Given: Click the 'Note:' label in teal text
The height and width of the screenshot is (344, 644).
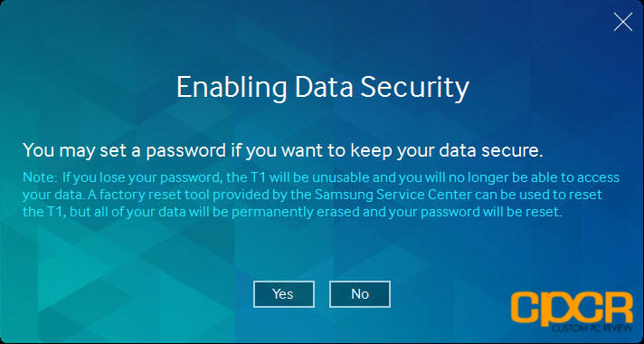Looking at the screenshot, I should tap(40, 177).
